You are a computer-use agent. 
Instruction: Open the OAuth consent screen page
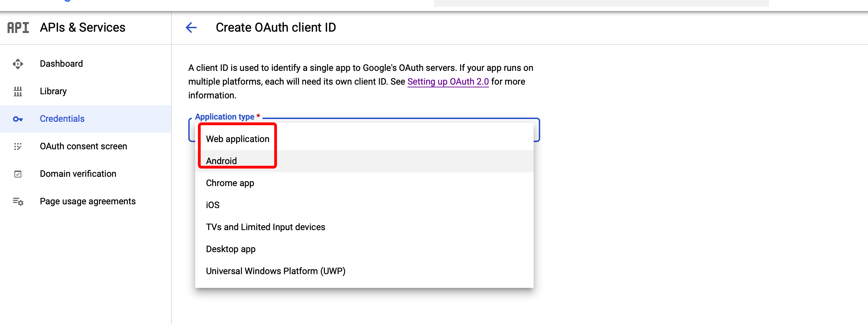84,146
